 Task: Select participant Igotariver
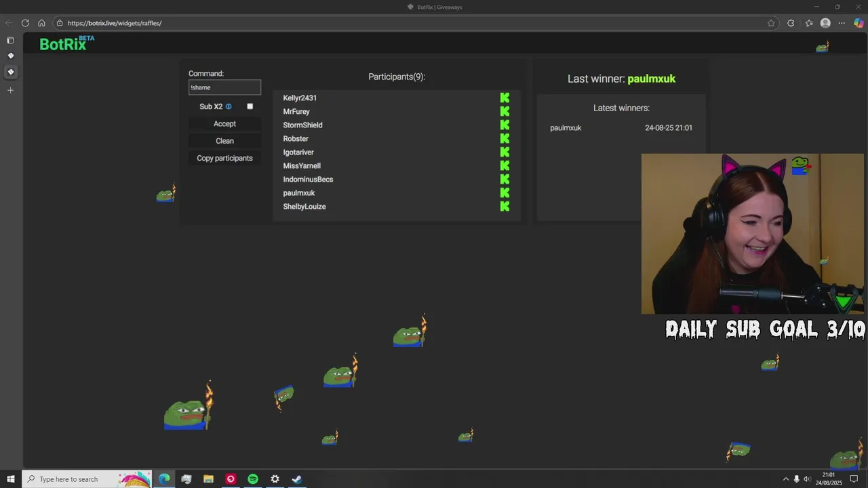coord(298,152)
